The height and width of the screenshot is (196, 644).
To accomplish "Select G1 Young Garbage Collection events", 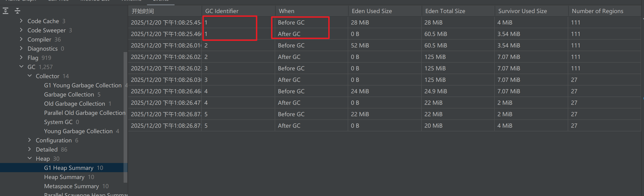I will click(x=82, y=85).
